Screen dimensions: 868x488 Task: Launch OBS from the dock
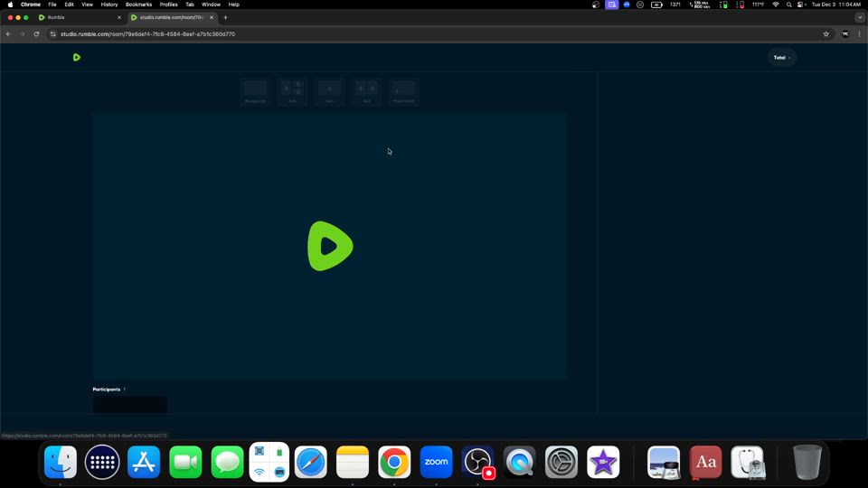point(477,463)
